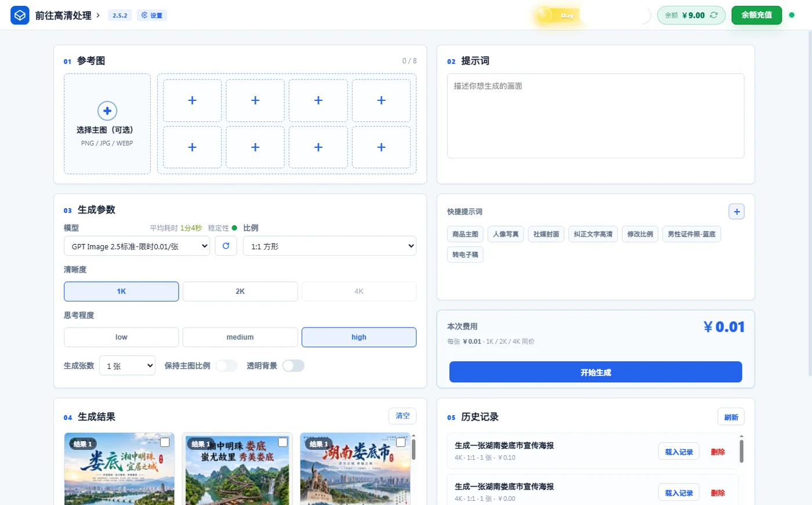This screenshot has width=812, height=505.
Task: Choose 1K resolution
Action: 121,292
